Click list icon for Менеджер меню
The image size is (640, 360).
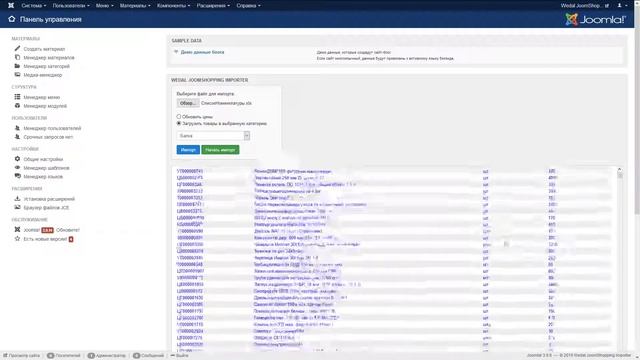tap(17, 97)
